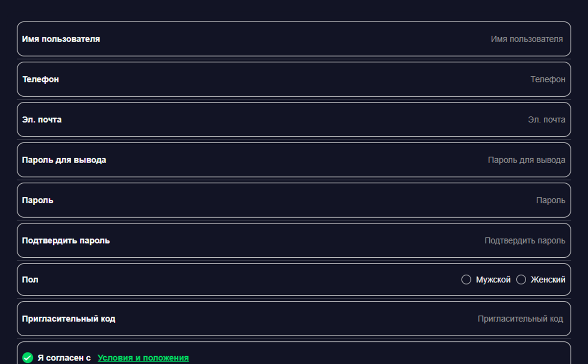The image size is (588, 364).
Task: Click the bold Эл. почта label
Action: [42, 120]
